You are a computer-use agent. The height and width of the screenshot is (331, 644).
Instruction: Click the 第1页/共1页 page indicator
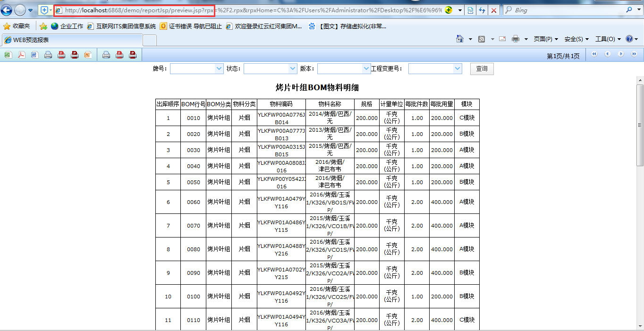[563, 56]
